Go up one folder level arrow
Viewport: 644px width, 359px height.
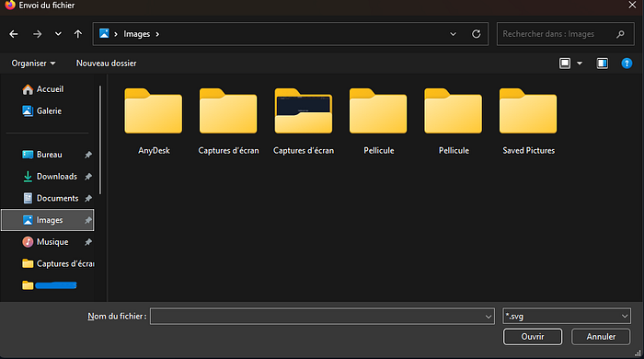point(78,34)
